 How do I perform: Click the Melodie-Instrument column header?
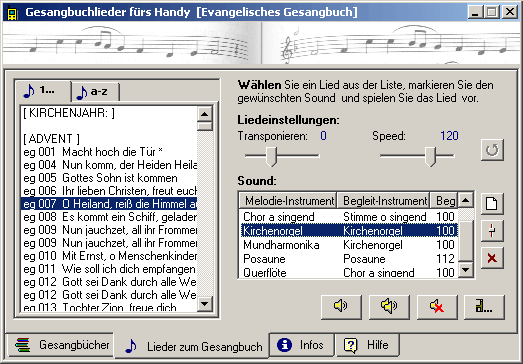tap(288, 201)
